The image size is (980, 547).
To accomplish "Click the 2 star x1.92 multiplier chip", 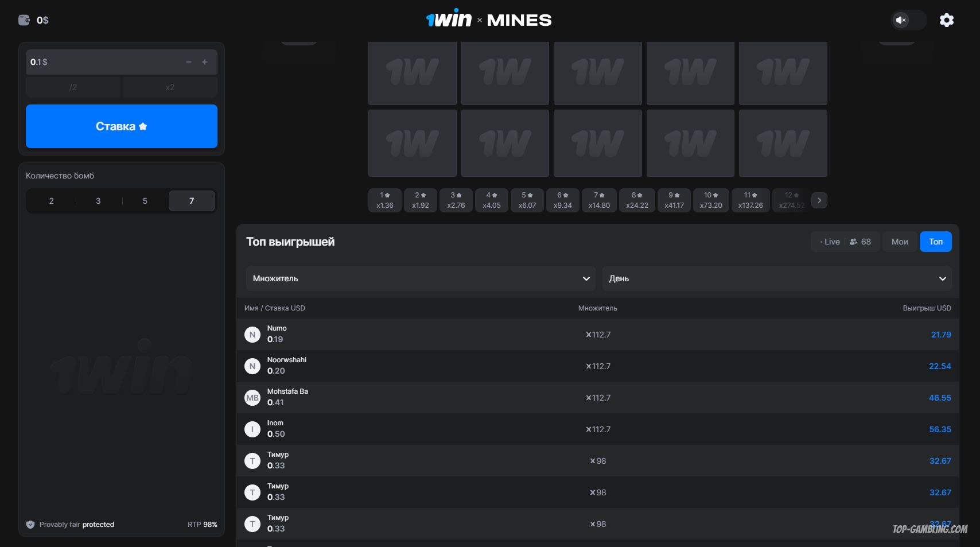I will 421,200.
